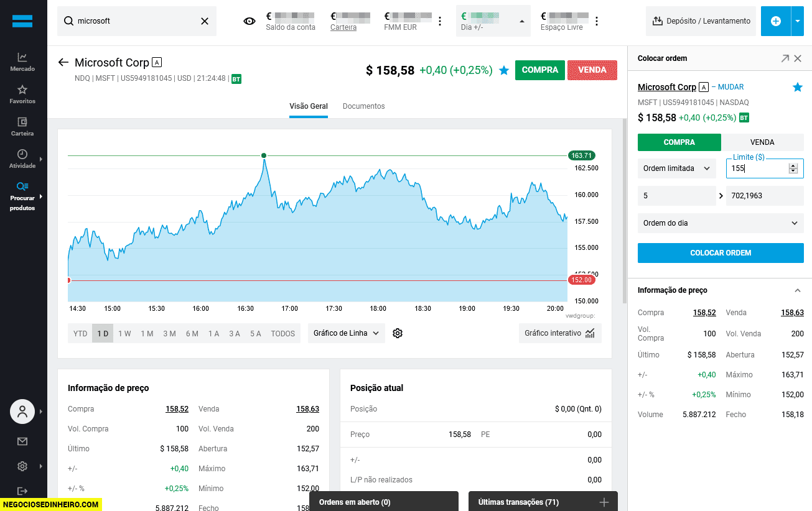Click the green COMPRA button in header
812x511 pixels.
540,70
